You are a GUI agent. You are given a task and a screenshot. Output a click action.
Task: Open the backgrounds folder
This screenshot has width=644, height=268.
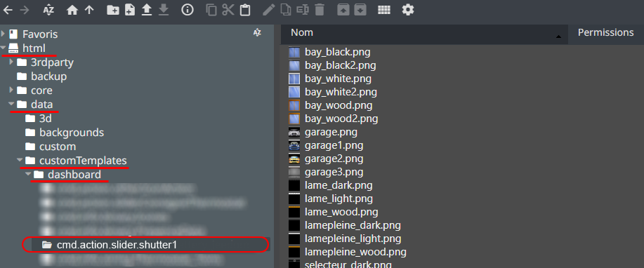72,132
